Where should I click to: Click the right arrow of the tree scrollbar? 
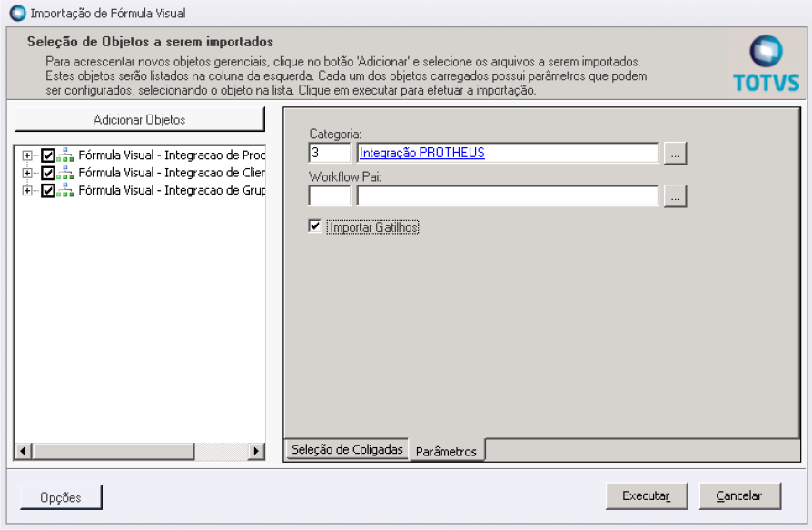click(255, 451)
